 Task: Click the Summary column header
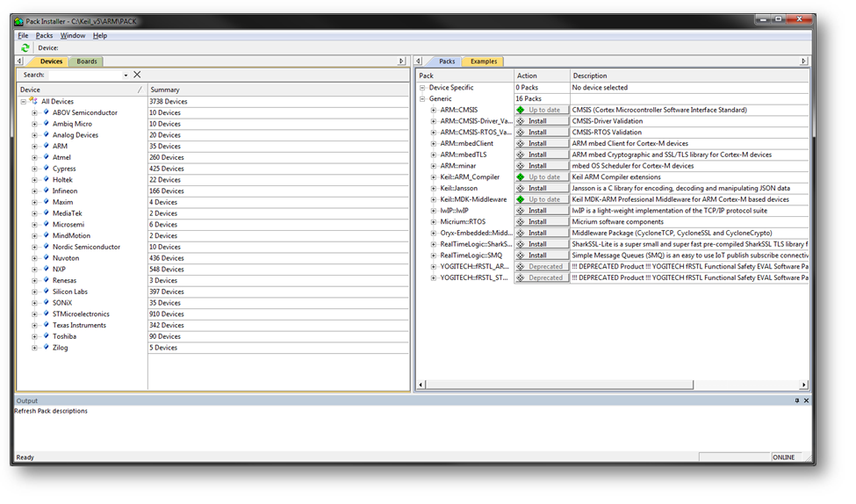click(278, 90)
